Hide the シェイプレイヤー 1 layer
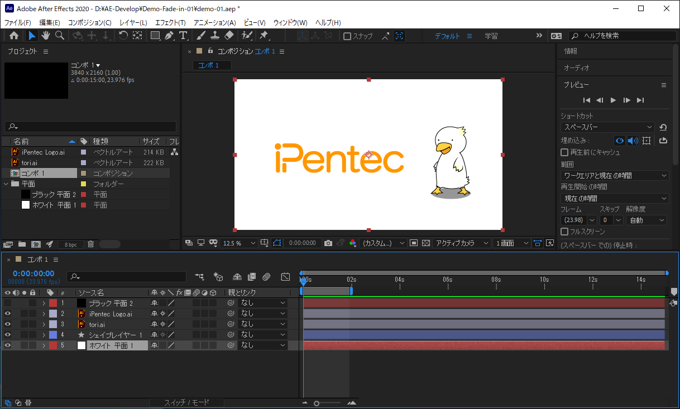 8,335
